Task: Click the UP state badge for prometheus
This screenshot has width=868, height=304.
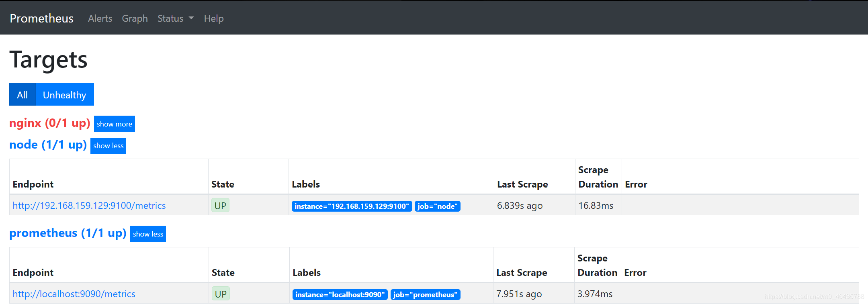Action: [221, 294]
